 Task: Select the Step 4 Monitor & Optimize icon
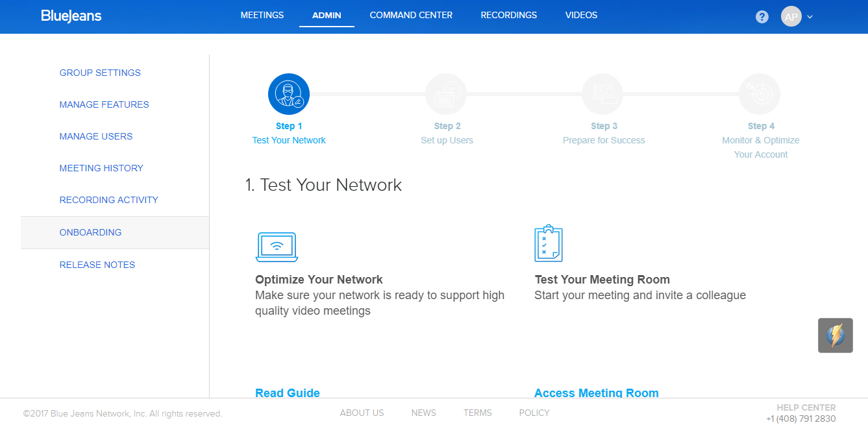pyautogui.click(x=760, y=94)
